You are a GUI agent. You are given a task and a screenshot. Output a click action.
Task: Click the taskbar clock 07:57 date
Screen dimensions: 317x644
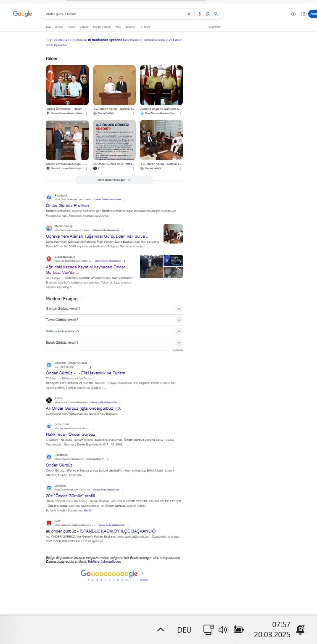[272, 630]
